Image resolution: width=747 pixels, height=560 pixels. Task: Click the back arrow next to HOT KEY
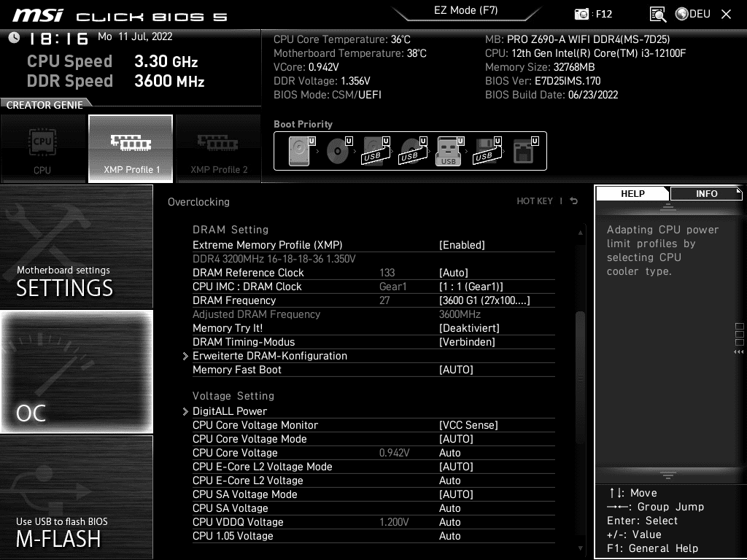(574, 201)
